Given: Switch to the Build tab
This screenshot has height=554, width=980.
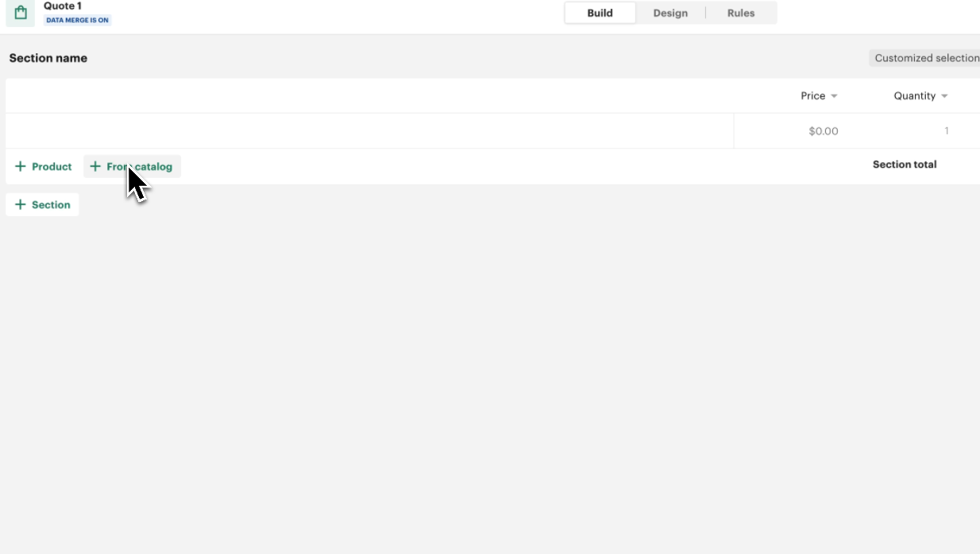Looking at the screenshot, I should pyautogui.click(x=600, y=13).
